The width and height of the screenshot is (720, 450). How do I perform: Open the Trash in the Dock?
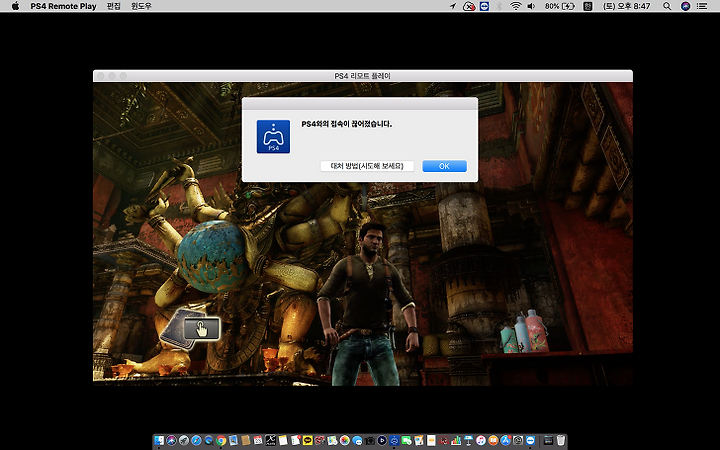pyautogui.click(x=560, y=440)
